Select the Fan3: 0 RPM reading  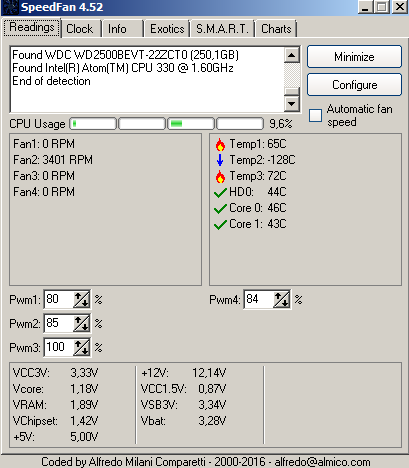pyautogui.click(x=44, y=176)
